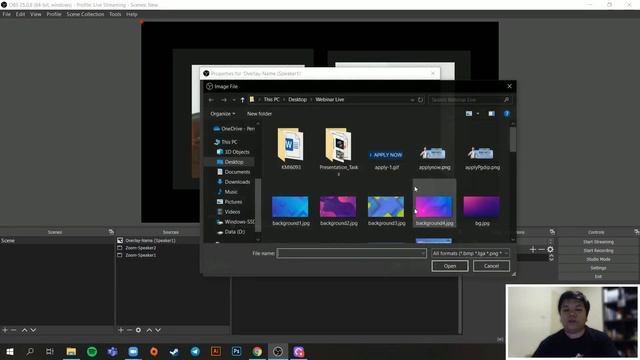Open view options dropdown arrow

478,114
